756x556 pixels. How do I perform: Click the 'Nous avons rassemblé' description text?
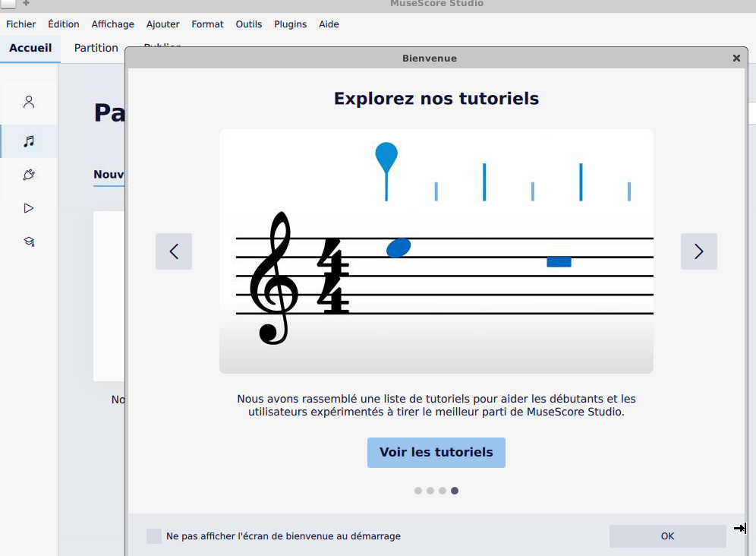point(436,406)
